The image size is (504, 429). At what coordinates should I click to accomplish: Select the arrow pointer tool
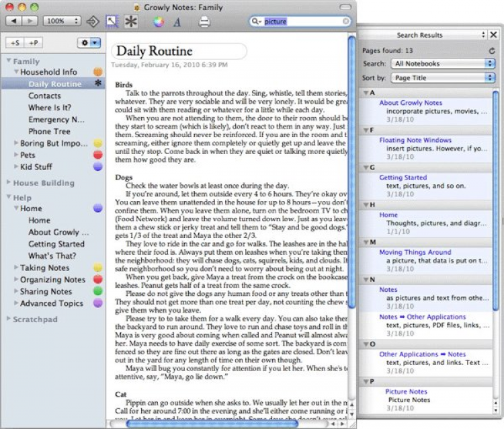tap(112, 22)
